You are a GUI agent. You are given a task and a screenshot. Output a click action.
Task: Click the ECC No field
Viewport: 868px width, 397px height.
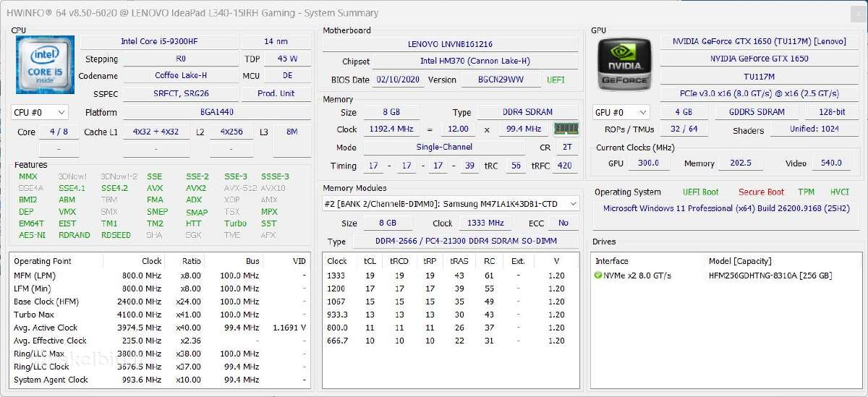(x=563, y=223)
